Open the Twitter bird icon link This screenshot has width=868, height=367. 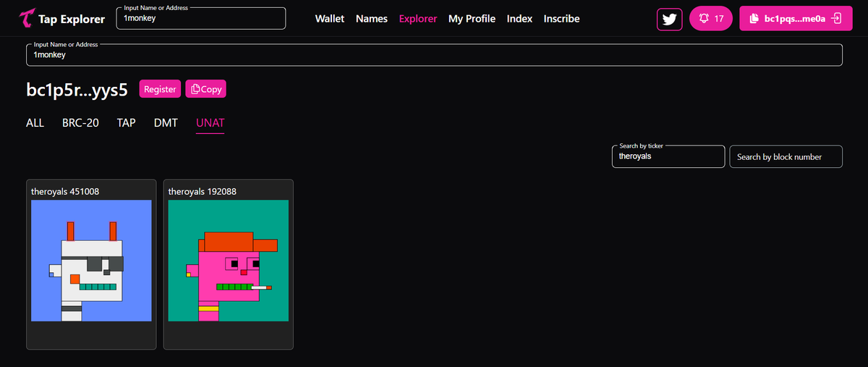point(670,19)
